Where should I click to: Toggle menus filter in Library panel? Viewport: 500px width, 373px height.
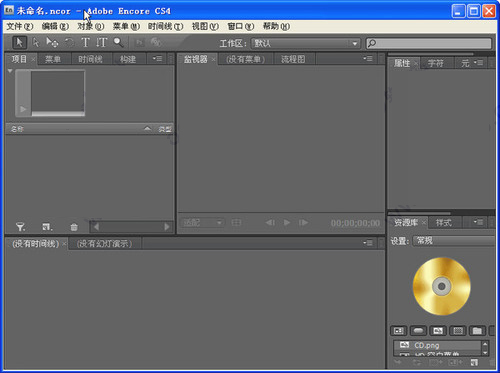pos(398,331)
